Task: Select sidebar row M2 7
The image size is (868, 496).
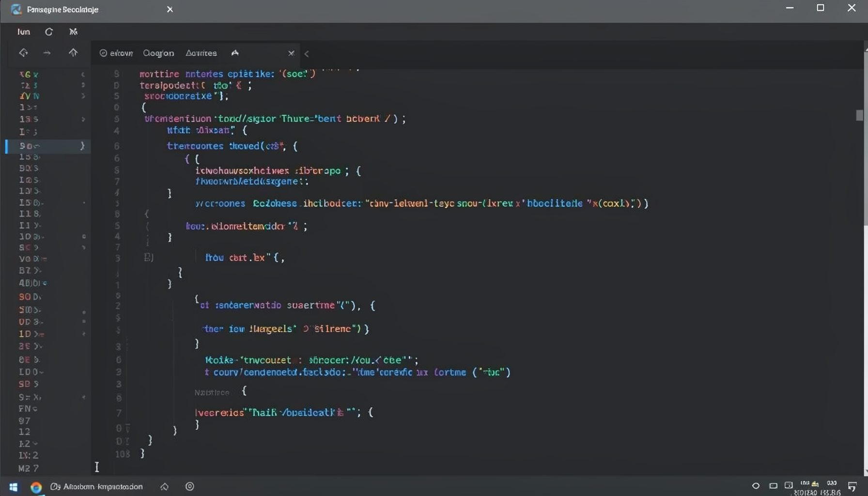Action: (28, 468)
